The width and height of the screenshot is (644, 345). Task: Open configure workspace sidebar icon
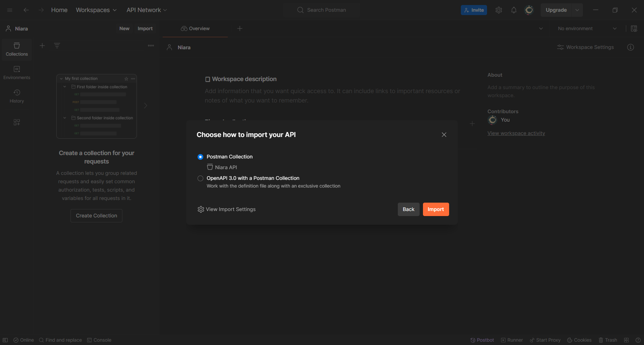[x=17, y=122]
